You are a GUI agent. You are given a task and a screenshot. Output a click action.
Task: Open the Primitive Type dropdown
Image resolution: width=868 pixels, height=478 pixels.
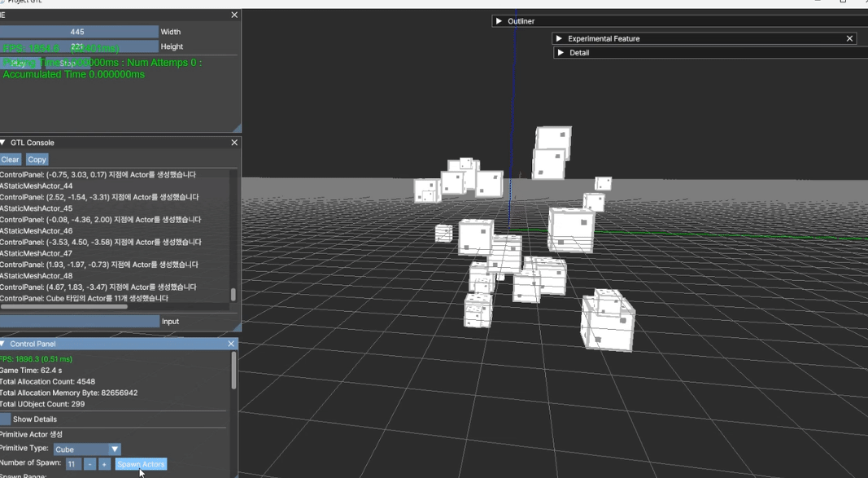pyautogui.click(x=87, y=449)
